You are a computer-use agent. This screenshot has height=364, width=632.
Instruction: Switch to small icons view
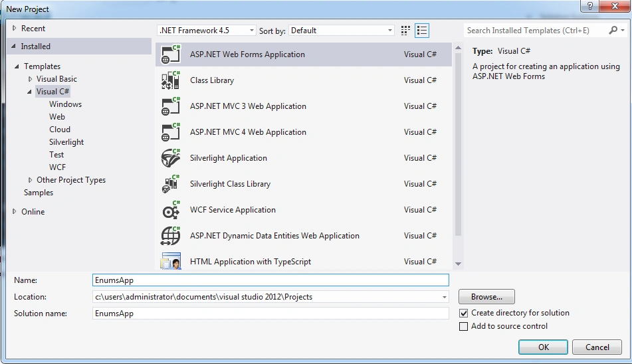(x=405, y=31)
